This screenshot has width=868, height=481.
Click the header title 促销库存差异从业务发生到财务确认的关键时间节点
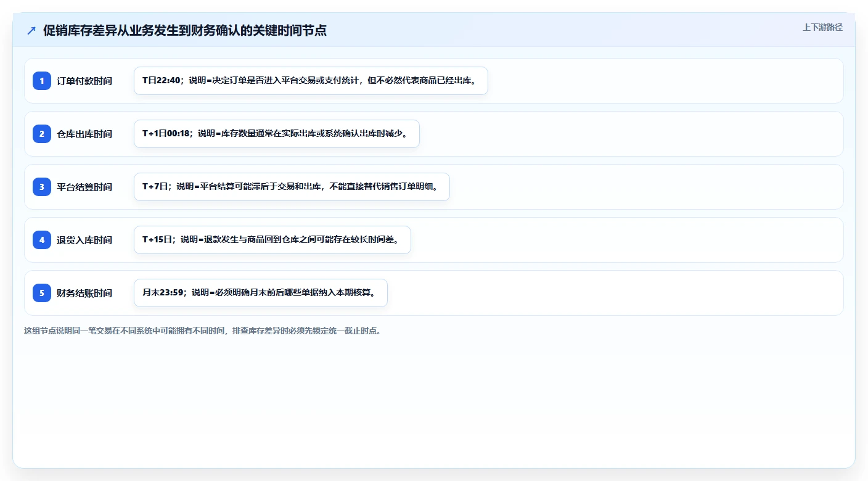click(185, 30)
